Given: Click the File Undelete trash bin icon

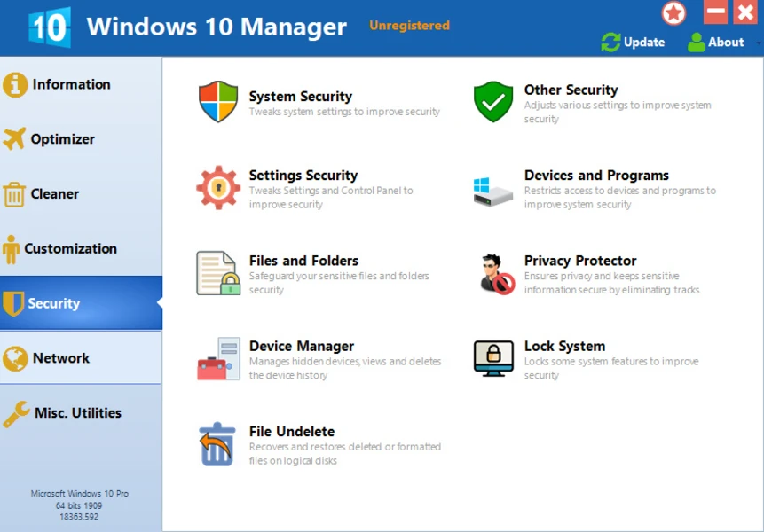Looking at the screenshot, I should pyautogui.click(x=217, y=444).
